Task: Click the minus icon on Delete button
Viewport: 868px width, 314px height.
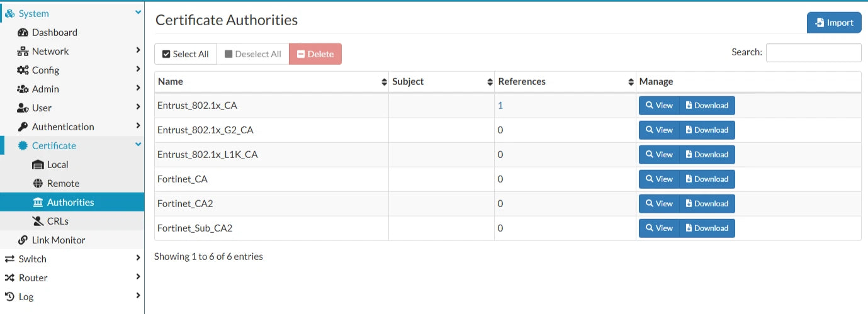Action: (x=301, y=54)
